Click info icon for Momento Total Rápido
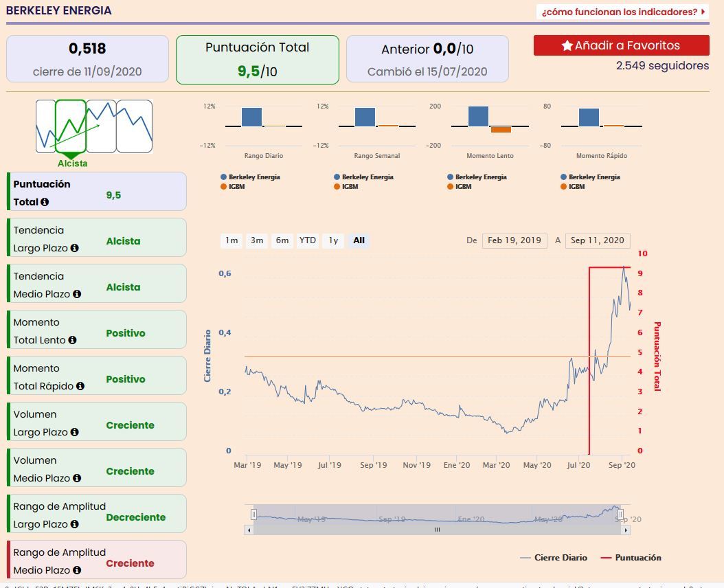The width and height of the screenshot is (724, 588). (x=80, y=385)
